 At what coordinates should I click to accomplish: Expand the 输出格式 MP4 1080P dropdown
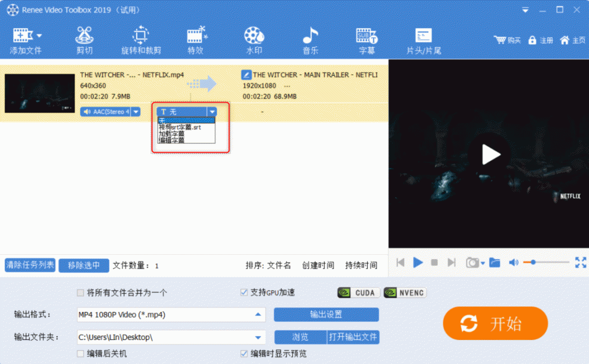258,315
